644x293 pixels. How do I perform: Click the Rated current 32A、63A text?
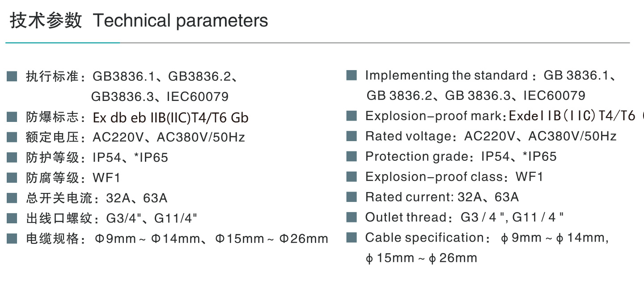[442, 197]
